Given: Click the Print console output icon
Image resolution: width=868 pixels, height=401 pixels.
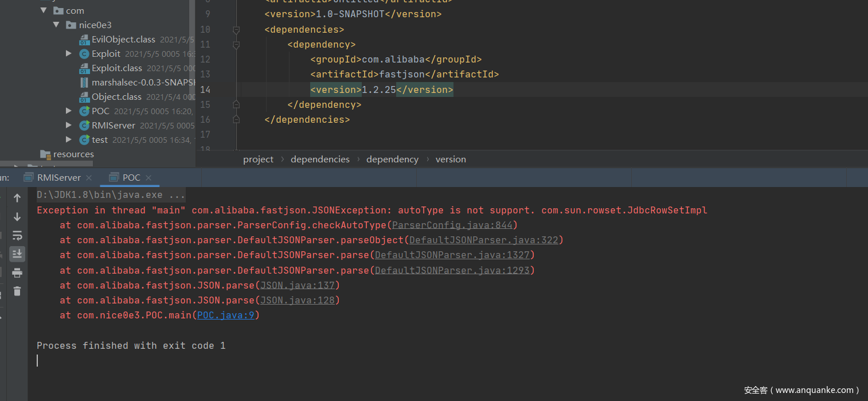Looking at the screenshot, I should pos(17,272).
